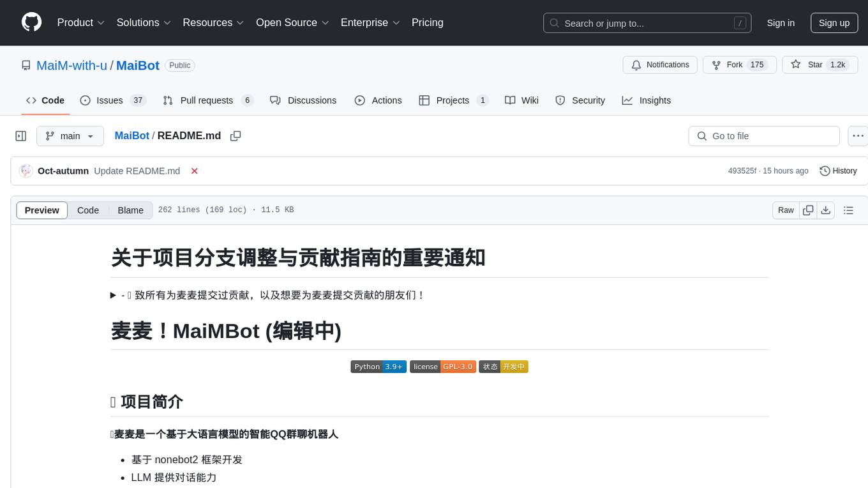Select the Code view
Image resolution: width=868 pixels, height=488 pixels.
tap(88, 210)
